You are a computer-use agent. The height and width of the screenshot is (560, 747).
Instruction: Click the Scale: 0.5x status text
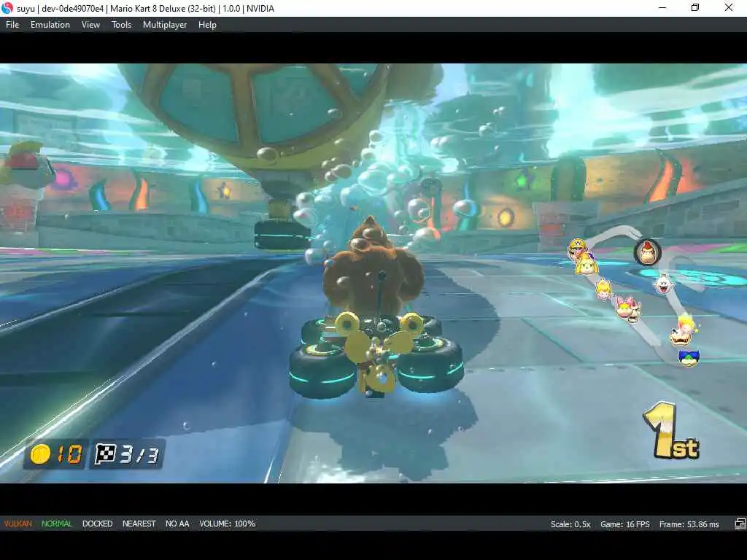(570, 524)
